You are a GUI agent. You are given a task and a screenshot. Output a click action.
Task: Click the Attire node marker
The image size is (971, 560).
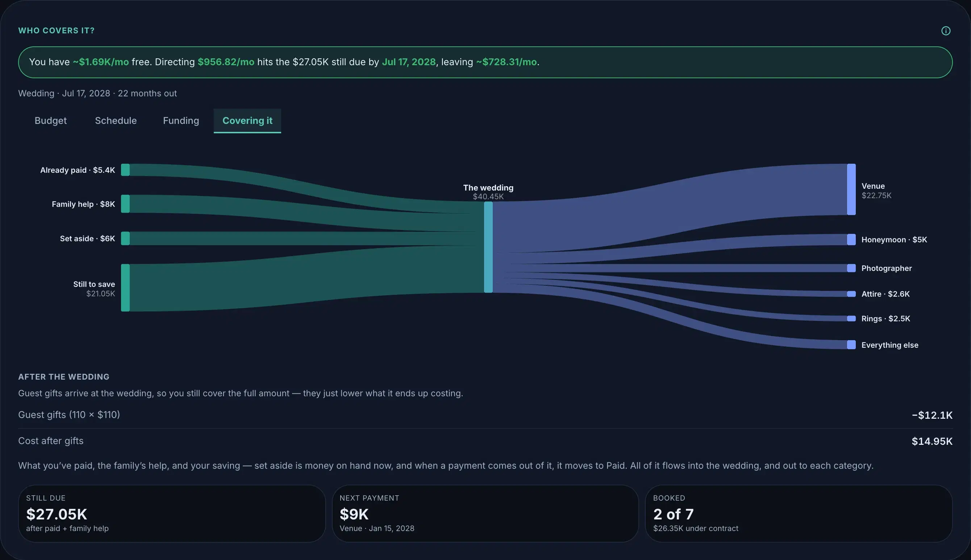tap(851, 294)
